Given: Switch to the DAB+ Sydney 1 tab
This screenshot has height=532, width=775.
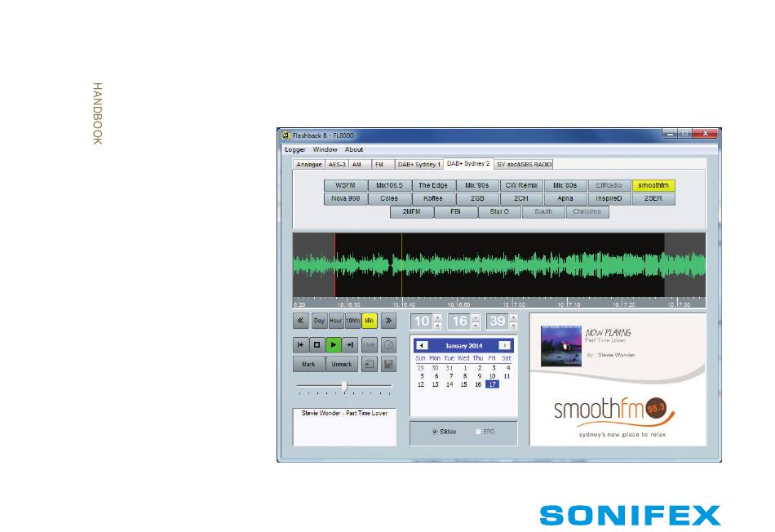Looking at the screenshot, I should tap(419, 164).
